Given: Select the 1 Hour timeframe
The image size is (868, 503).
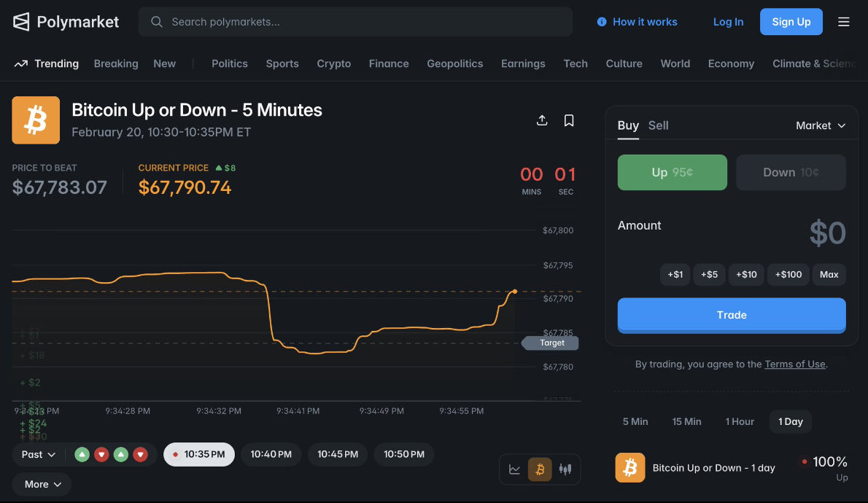Looking at the screenshot, I should (740, 421).
